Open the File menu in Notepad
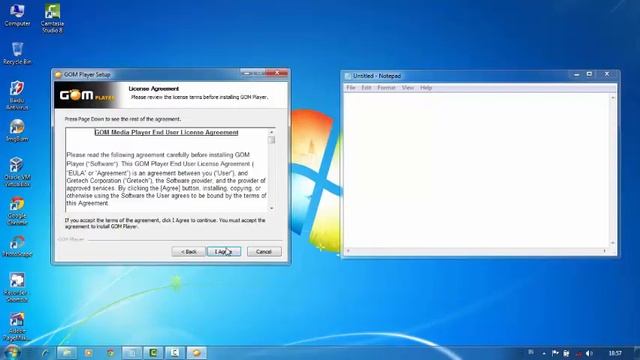Screen dimensions: 640x360 click(x=351, y=88)
